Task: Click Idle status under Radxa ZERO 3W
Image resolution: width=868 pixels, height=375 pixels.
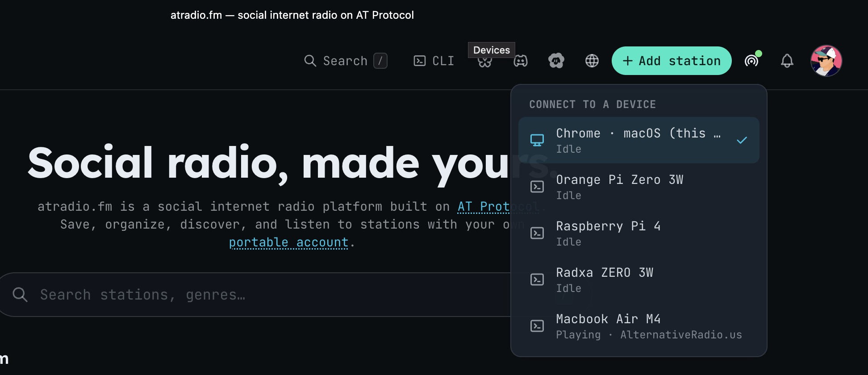Action: click(568, 288)
